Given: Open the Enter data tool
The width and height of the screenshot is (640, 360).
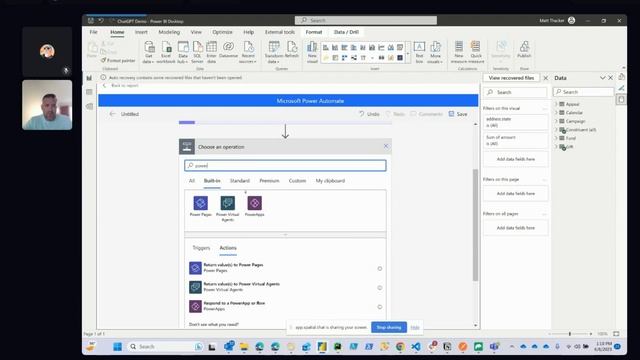Looking at the screenshot, I should [211, 52].
